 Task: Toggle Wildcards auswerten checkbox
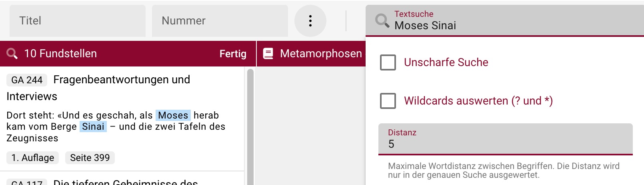[x=388, y=101]
